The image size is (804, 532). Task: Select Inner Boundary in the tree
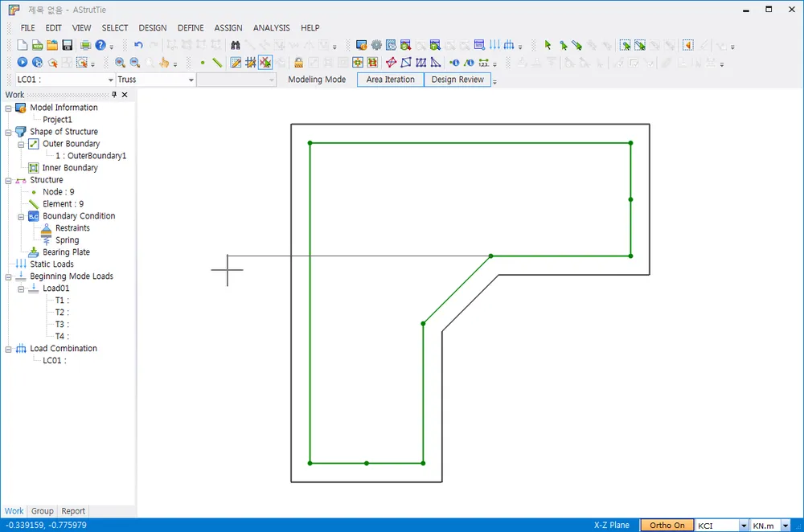point(70,168)
